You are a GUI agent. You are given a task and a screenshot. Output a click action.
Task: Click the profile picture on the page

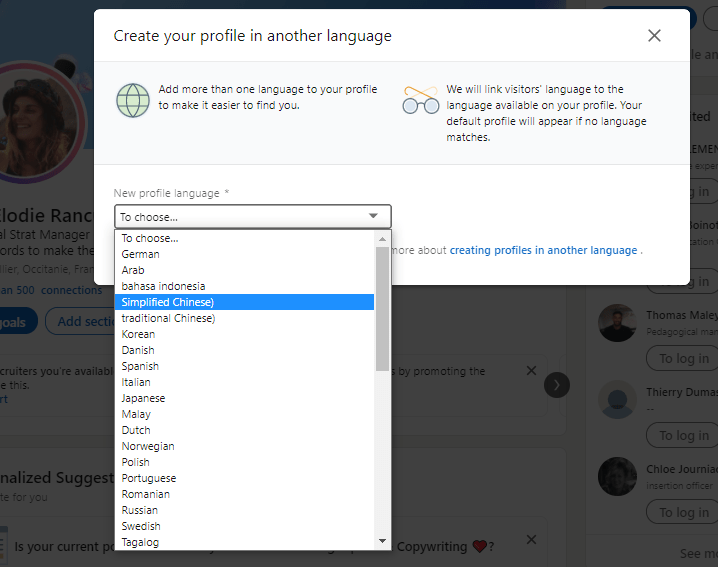[39, 123]
